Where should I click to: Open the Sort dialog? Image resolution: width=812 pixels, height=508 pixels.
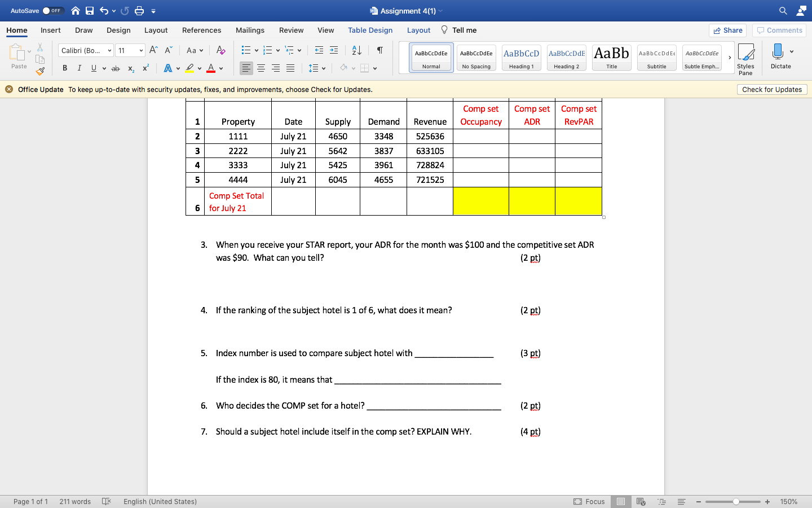(x=356, y=50)
